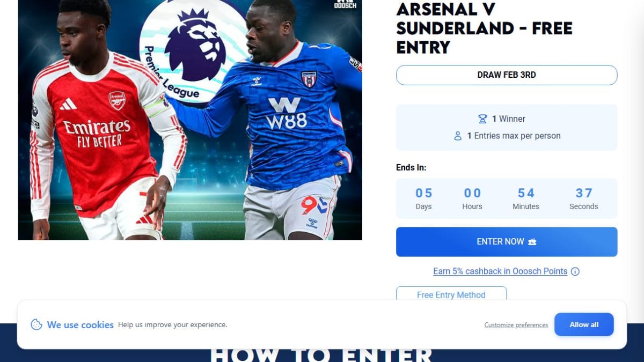Click the We use cookies heading
This screenshot has width=644, height=362.
point(80,325)
